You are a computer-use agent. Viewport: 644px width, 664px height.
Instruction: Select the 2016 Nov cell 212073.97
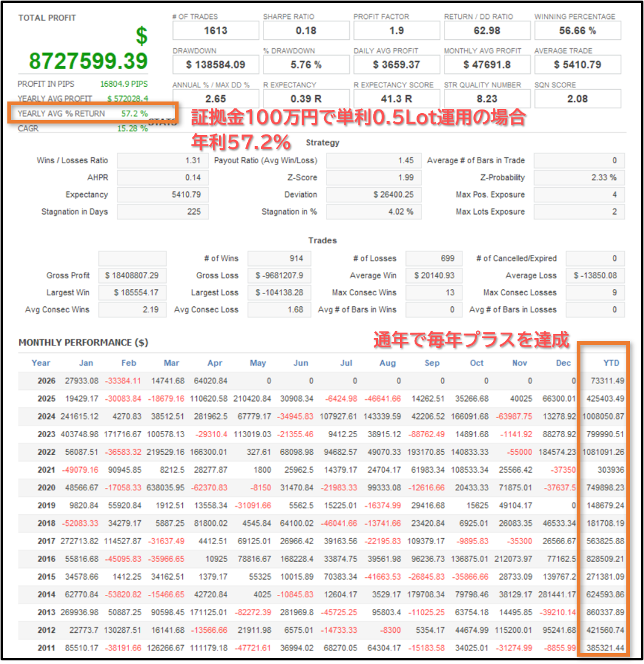tap(513, 559)
